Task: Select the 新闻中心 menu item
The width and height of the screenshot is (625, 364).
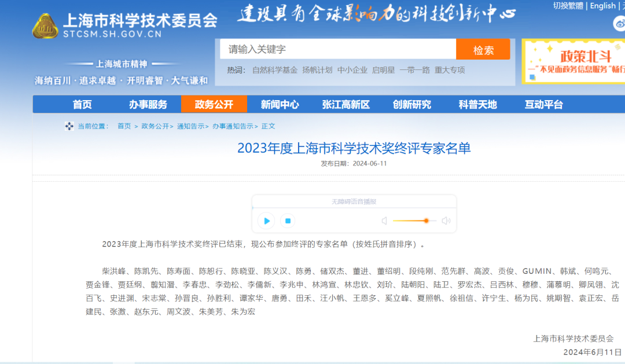Action: click(x=280, y=104)
